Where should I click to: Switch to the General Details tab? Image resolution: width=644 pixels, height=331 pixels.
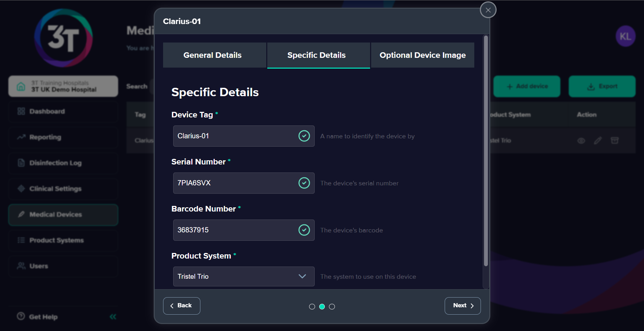(214, 55)
